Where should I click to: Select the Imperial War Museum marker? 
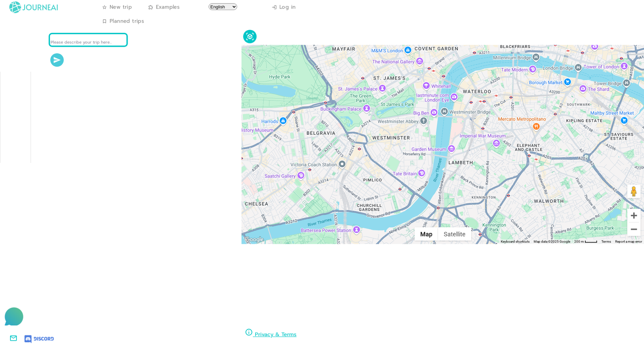tap(496, 143)
